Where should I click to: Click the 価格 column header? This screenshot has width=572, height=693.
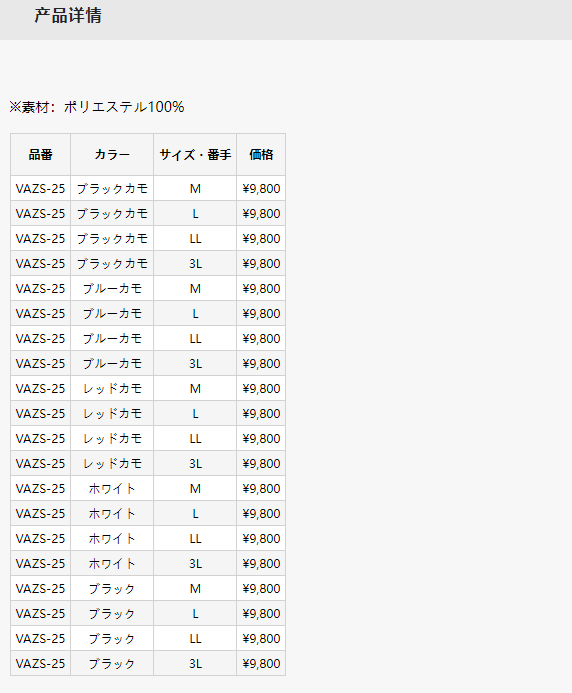(261, 155)
